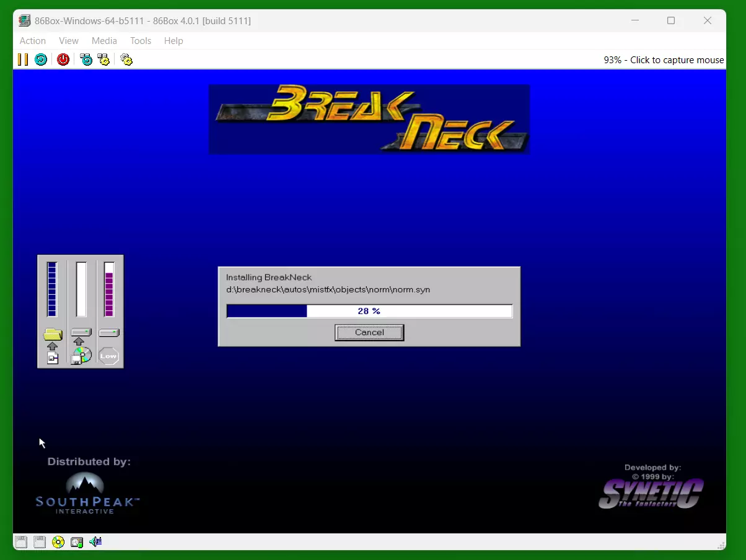746x560 pixels.
Task: Click the blue file copy progress gauge
Action: [x=52, y=289]
